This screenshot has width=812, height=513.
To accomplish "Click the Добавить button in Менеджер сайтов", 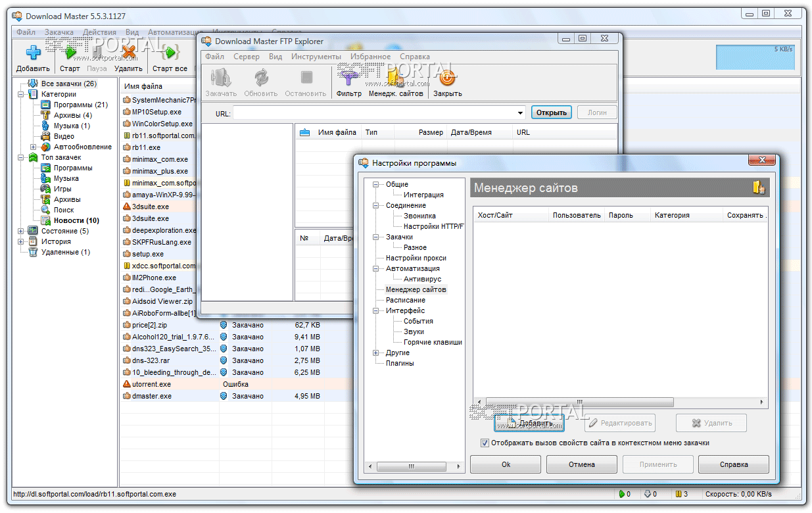I will 529,423.
